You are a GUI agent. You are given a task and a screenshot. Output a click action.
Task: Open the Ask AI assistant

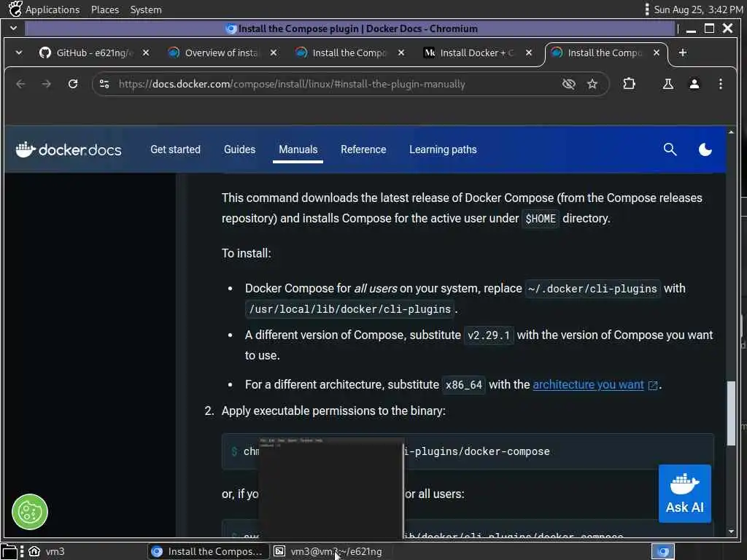click(x=684, y=494)
